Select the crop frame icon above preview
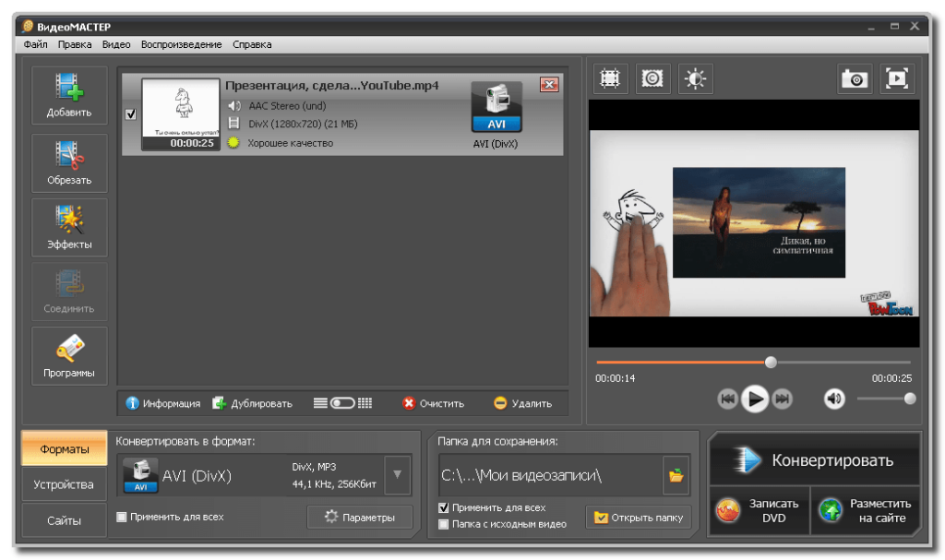Viewport: 945px width, 560px height. coord(610,78)
